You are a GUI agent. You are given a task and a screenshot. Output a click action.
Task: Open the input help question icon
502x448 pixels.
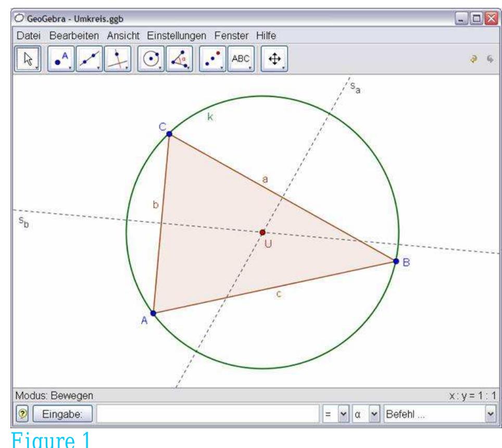pyautogui.click(x=22, y=414)
